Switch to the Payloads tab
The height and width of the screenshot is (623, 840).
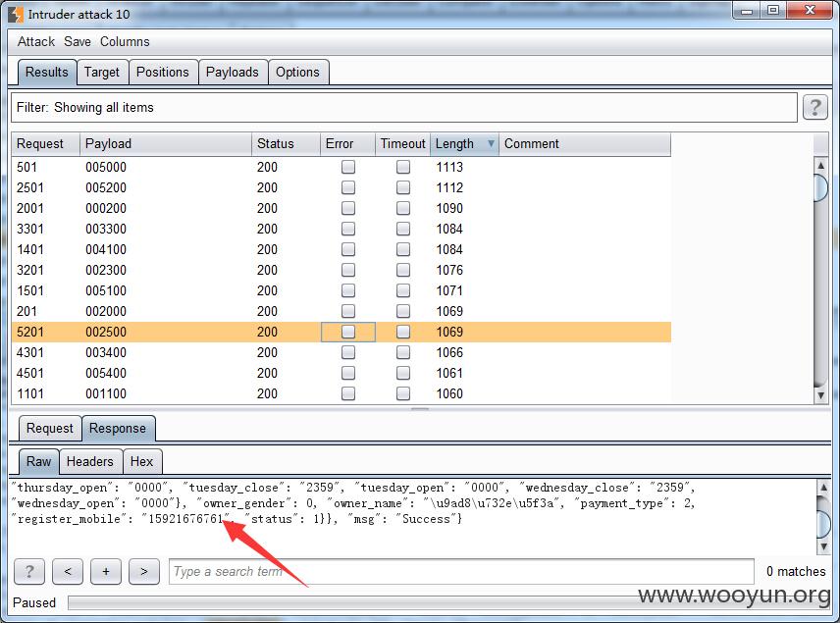point(233,73)
